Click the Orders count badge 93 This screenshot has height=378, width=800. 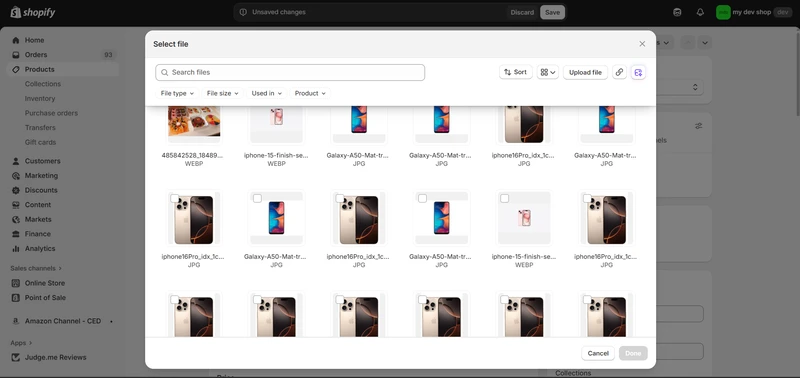(108, 55)
